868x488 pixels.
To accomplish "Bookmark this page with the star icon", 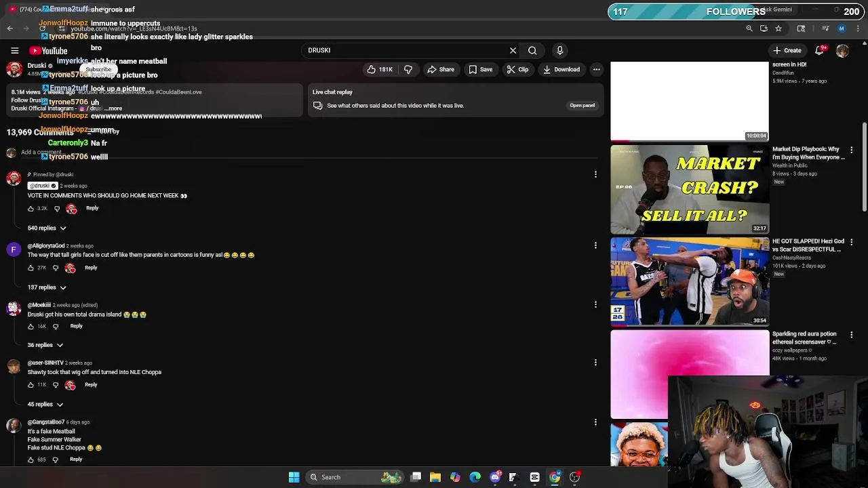I will tap(778, 28).
